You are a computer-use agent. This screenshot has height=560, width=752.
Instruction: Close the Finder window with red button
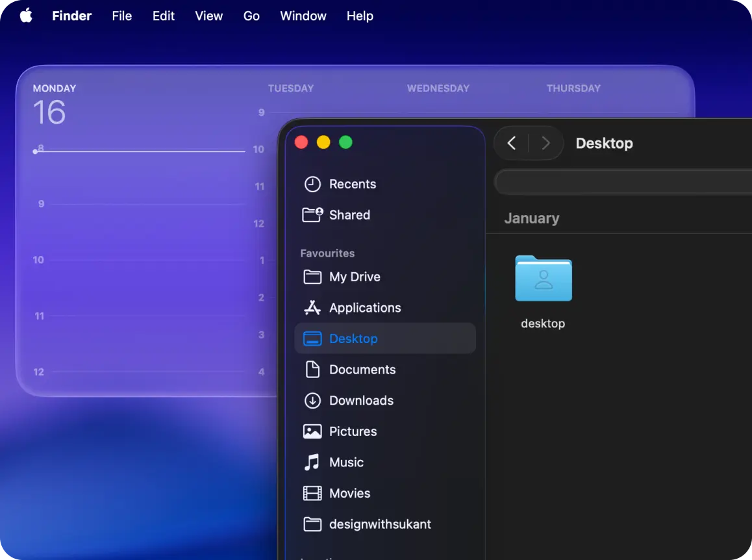coord(301,142)
